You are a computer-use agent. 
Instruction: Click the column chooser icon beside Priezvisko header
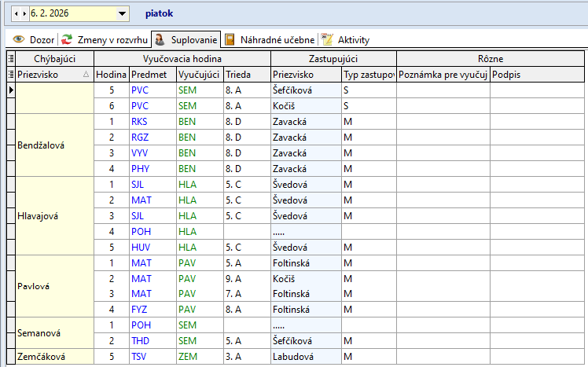[x=10, y=74]
